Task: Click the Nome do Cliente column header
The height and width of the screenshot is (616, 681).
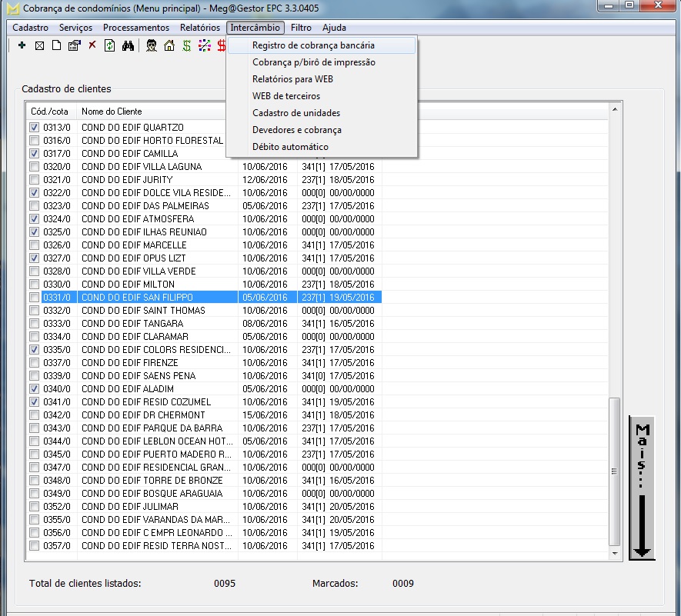Action: [x=112, y=112]
